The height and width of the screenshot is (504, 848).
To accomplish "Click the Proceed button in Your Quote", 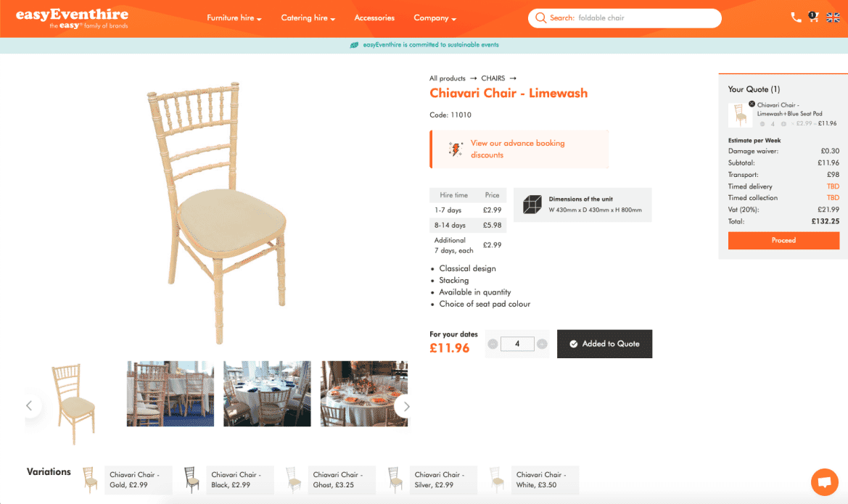I will pyautogui.click(x=783, y=240).
